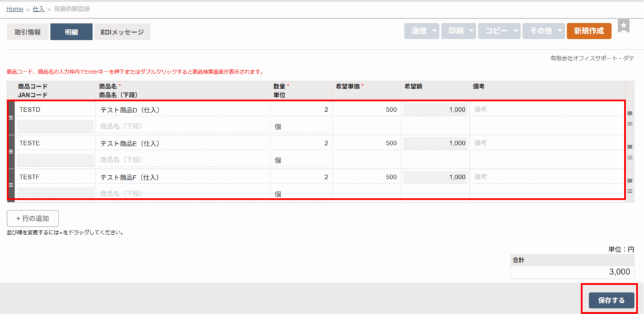Go to Home breadcrumb link

pos(14,9)
